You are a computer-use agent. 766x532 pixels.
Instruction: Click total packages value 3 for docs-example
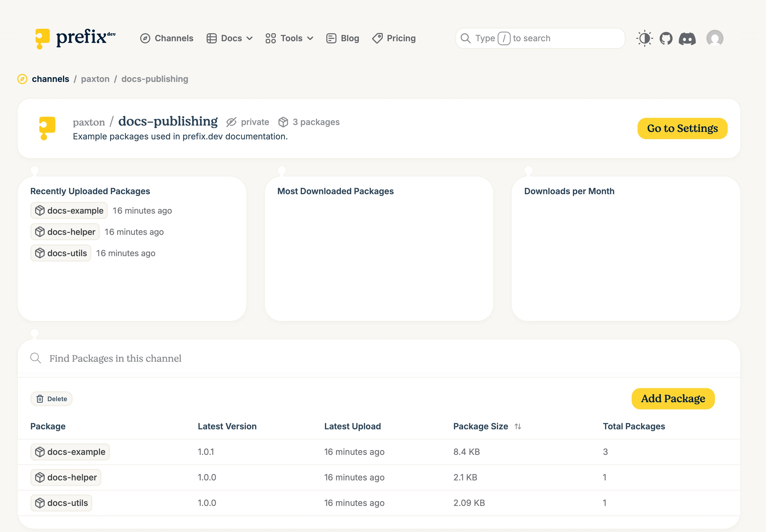[605, 452]
